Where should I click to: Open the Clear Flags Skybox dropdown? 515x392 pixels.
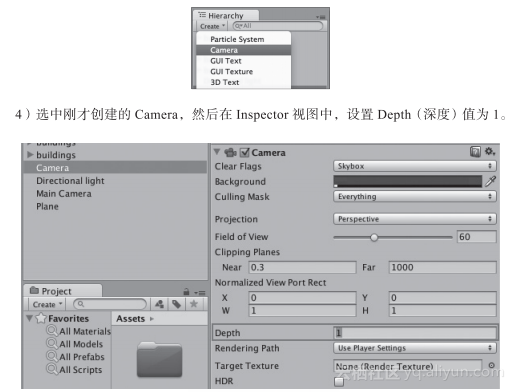[415, 166]
